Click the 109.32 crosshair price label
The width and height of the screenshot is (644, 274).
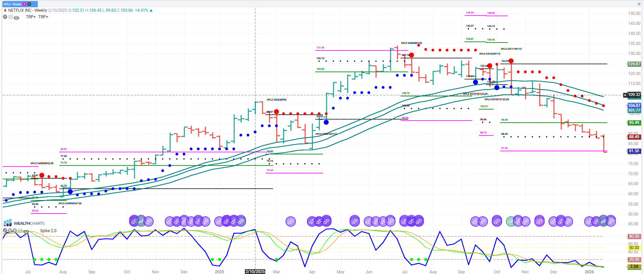634,95
